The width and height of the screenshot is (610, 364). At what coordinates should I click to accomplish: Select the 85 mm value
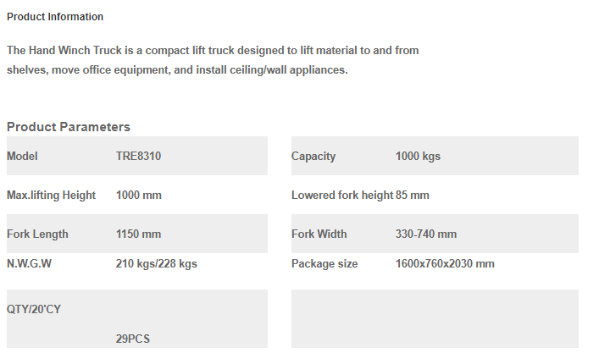coord(413,195)
